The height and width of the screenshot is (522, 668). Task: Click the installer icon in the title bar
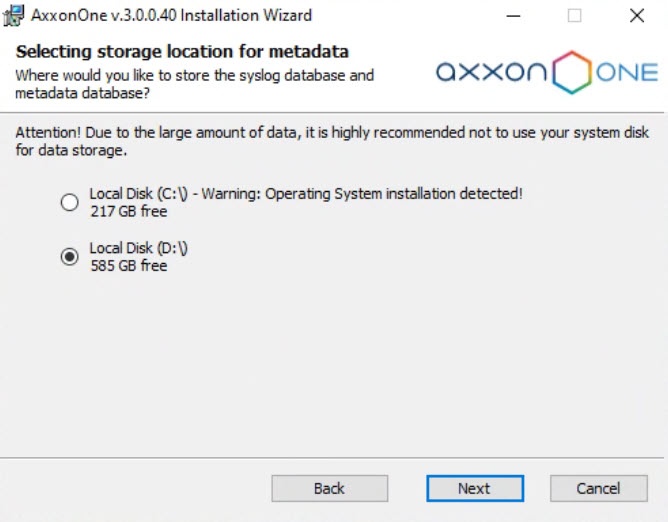coord(14,16)
